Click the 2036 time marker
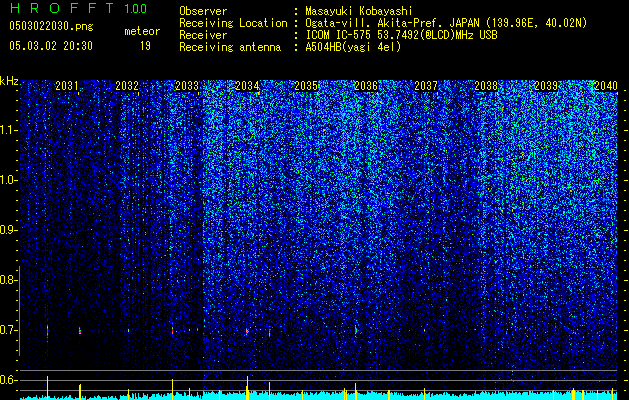 click(x=366, y=85)
